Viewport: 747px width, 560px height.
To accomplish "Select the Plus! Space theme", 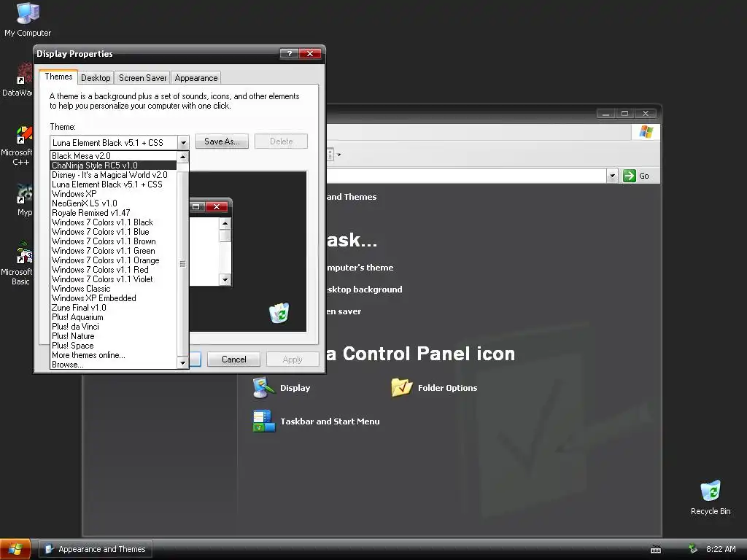I will [x=113, y=346].
